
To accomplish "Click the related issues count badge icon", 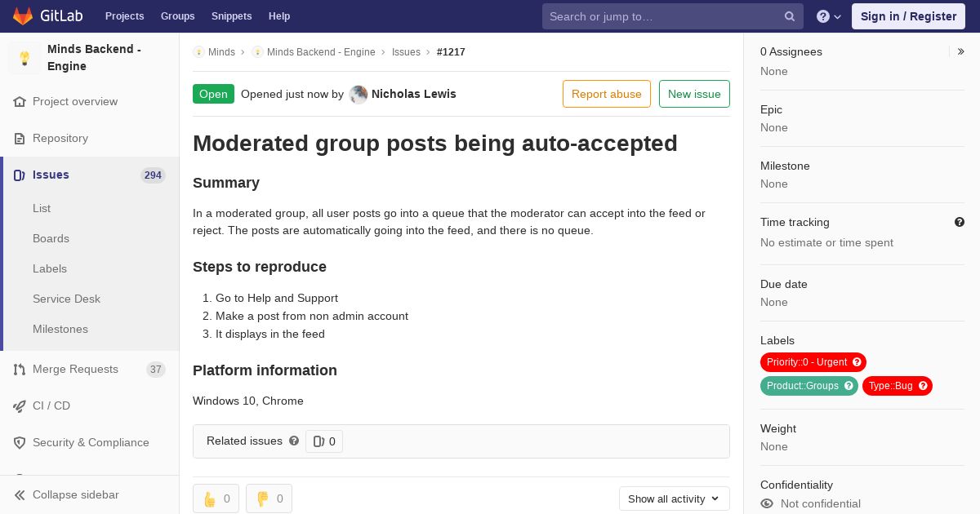I will coord(318,441).
